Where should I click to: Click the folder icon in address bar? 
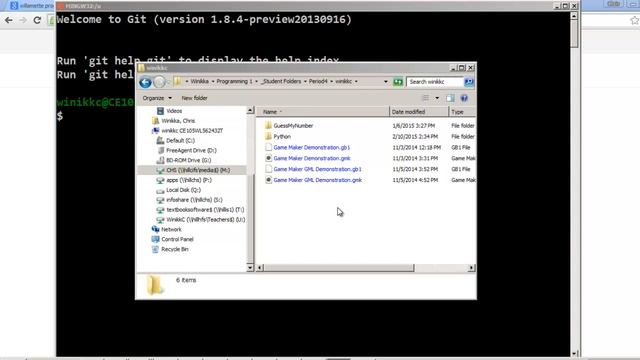tap(177, 81)
